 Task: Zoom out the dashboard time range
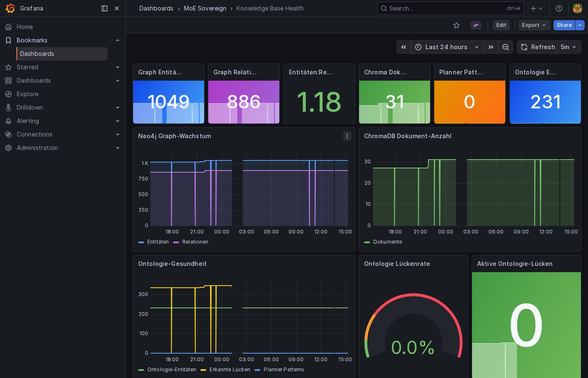506,47
